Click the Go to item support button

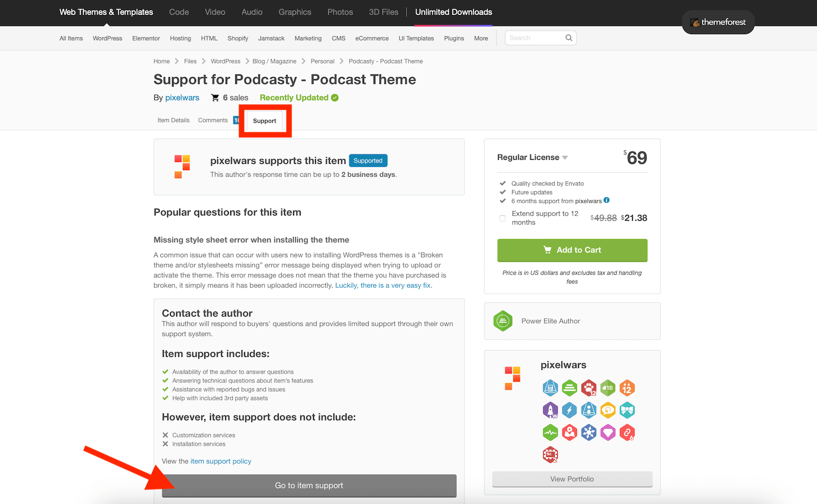(x=309, y=486)
